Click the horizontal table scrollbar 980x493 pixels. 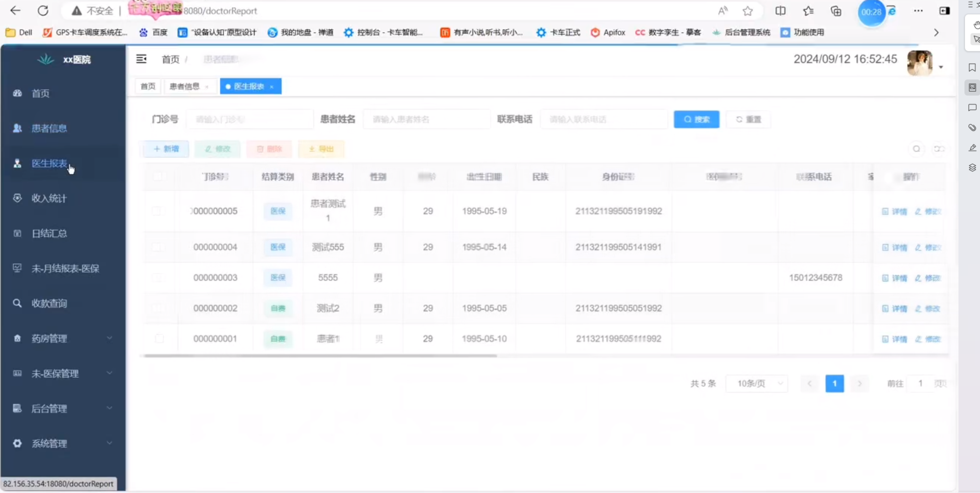(x=320, y=356)
